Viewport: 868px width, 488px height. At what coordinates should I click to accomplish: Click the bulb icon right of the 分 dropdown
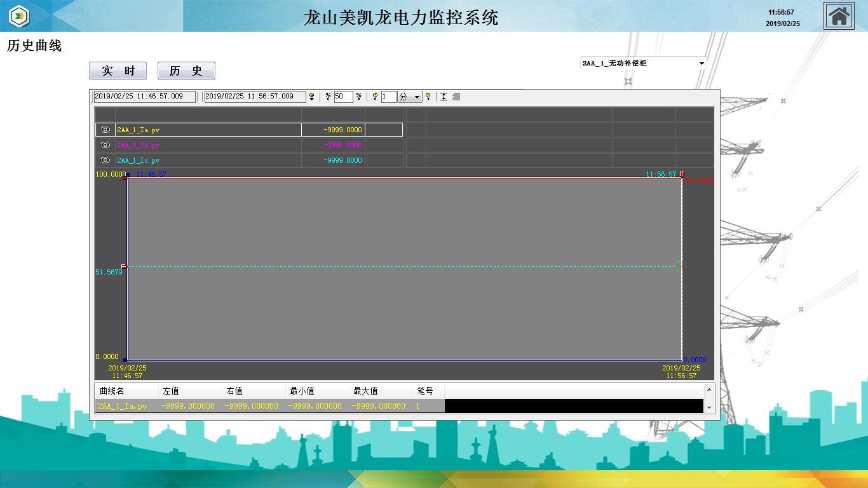428,97
